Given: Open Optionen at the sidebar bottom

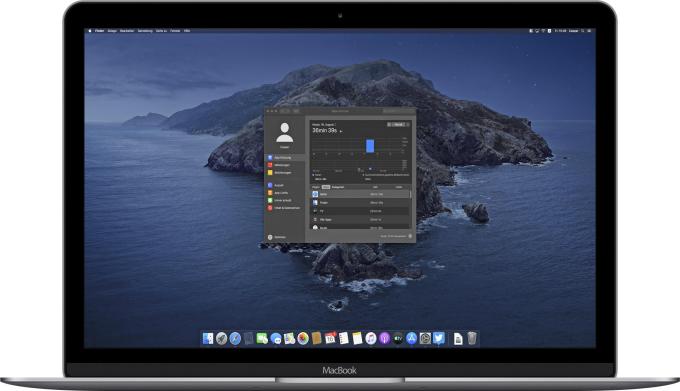Looking at the screenshot, I should 278,237.
